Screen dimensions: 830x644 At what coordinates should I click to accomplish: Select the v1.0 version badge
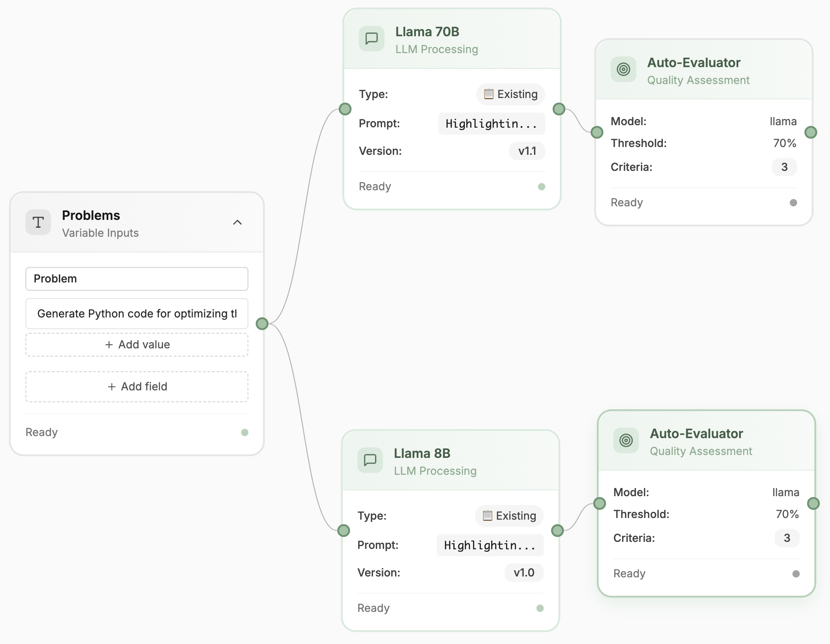524,573
